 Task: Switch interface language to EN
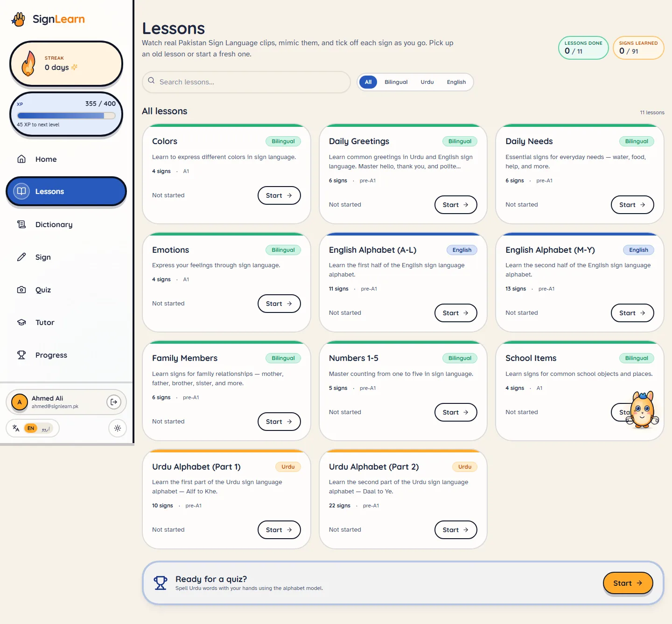(x=31, y=428)
